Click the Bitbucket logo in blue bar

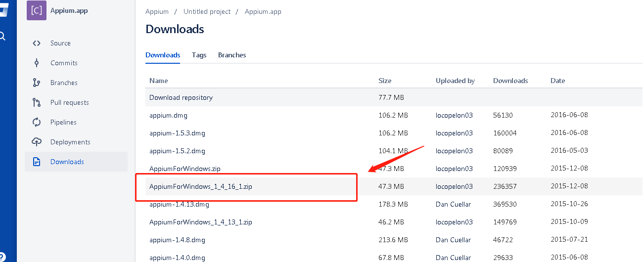[4, 10]
